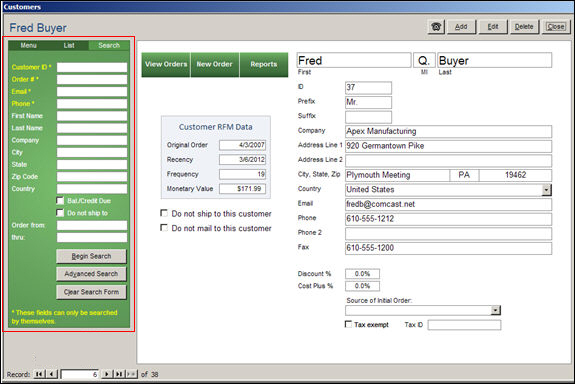Toggle Do not mail to this customer
Image resolution: width=575 pixels, height=384 pixels.
pos(164,228)
